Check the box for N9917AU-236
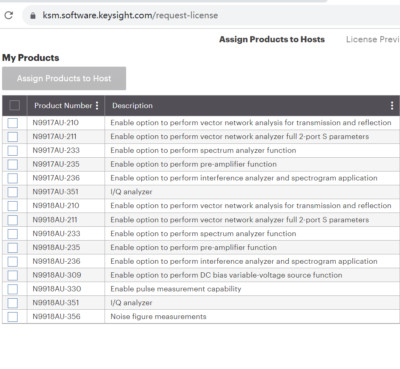This screenshot has width=400, height=369. point(13,178)
